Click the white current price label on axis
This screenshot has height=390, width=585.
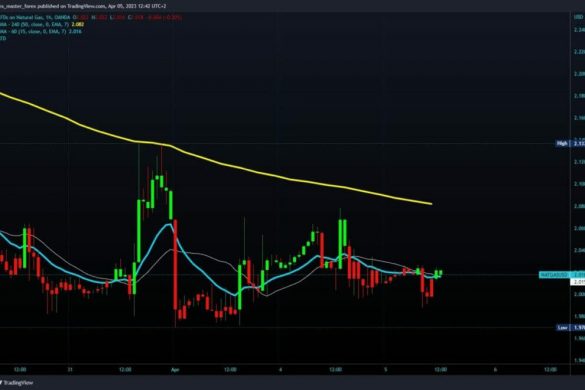pos(578,282)
